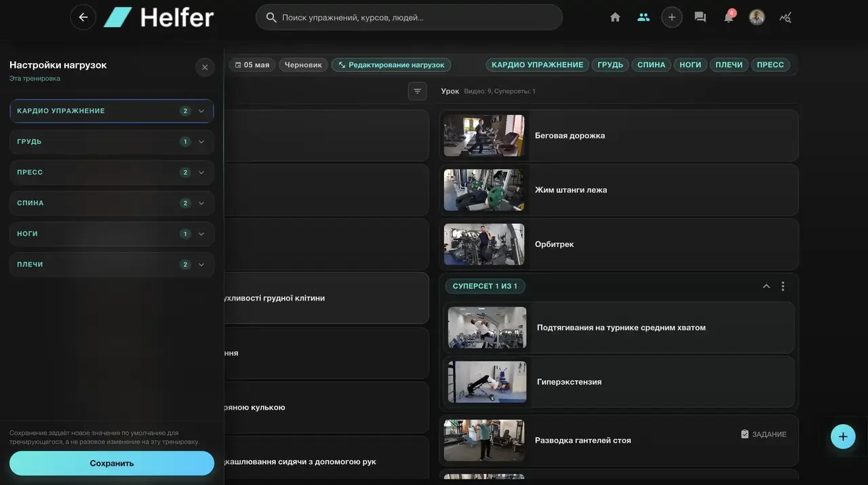Click the plus create icon in header

671,18
